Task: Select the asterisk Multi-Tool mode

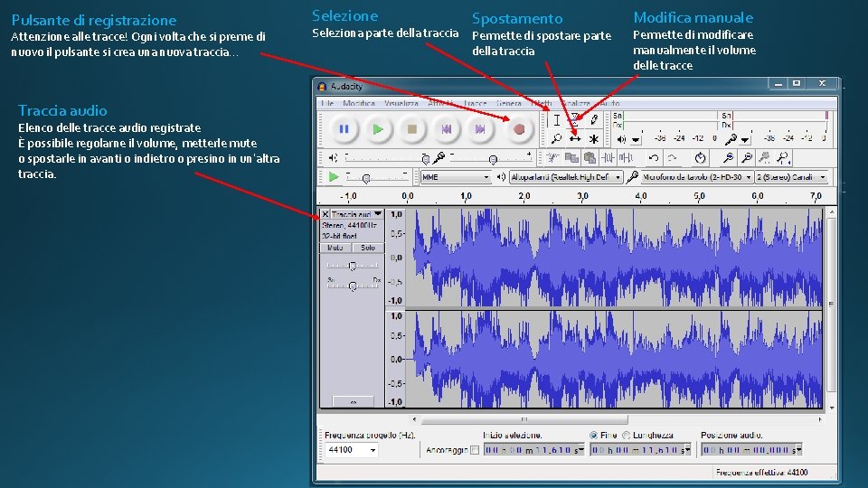Action: point(594,138)
